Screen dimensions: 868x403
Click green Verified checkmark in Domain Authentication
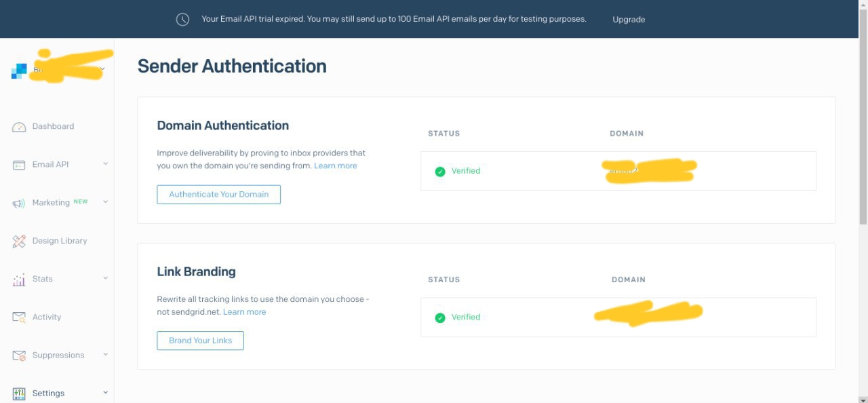(x=439, y=172)
